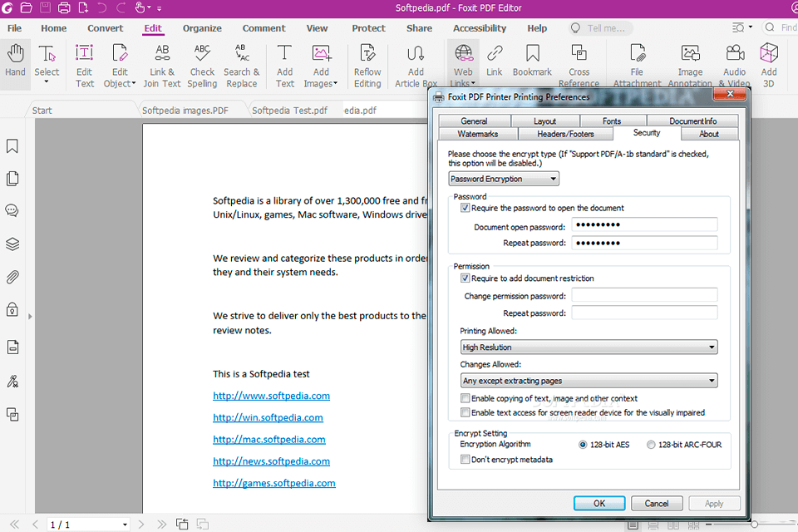This screenshot has height=532, width=798.
Task: Go to the next page arrow
Action: point(141,525)
